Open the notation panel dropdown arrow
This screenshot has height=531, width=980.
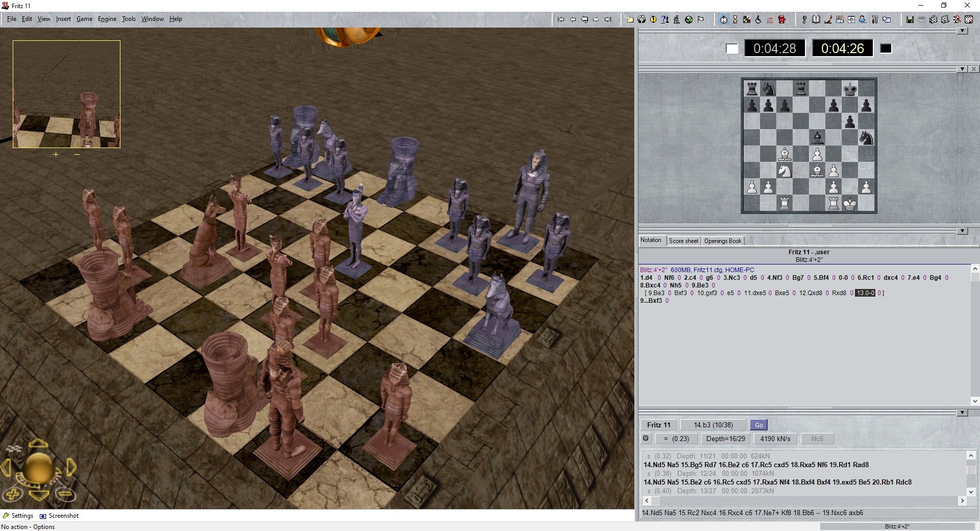coord(962,231)
